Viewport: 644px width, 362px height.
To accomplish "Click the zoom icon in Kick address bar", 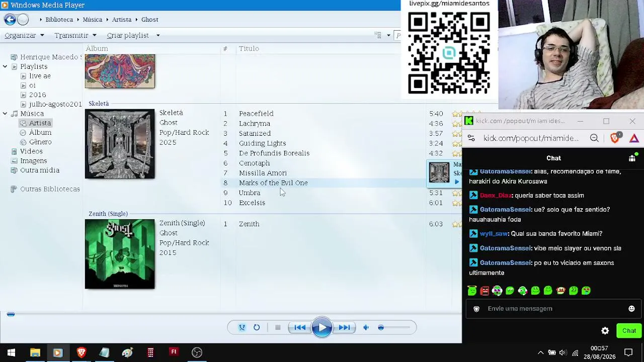I will pos(594,138).
